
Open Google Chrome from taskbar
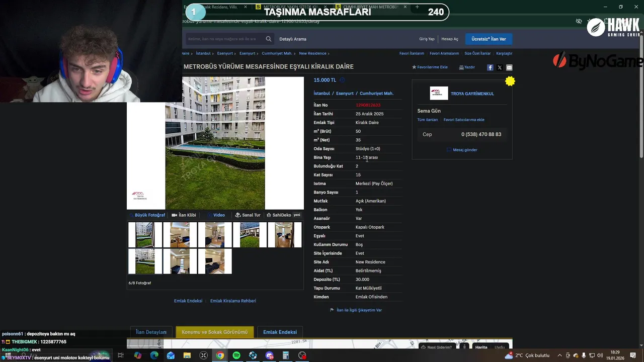click(220, 355)
